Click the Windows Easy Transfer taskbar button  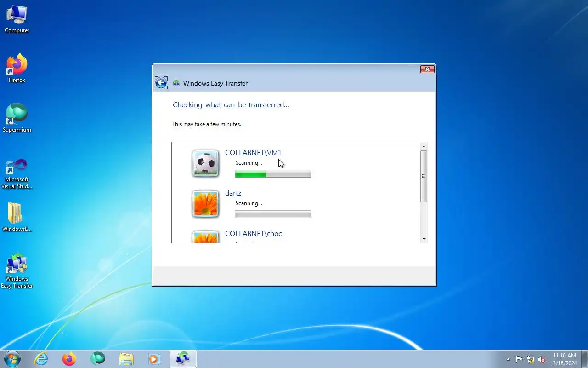point(183,359)
